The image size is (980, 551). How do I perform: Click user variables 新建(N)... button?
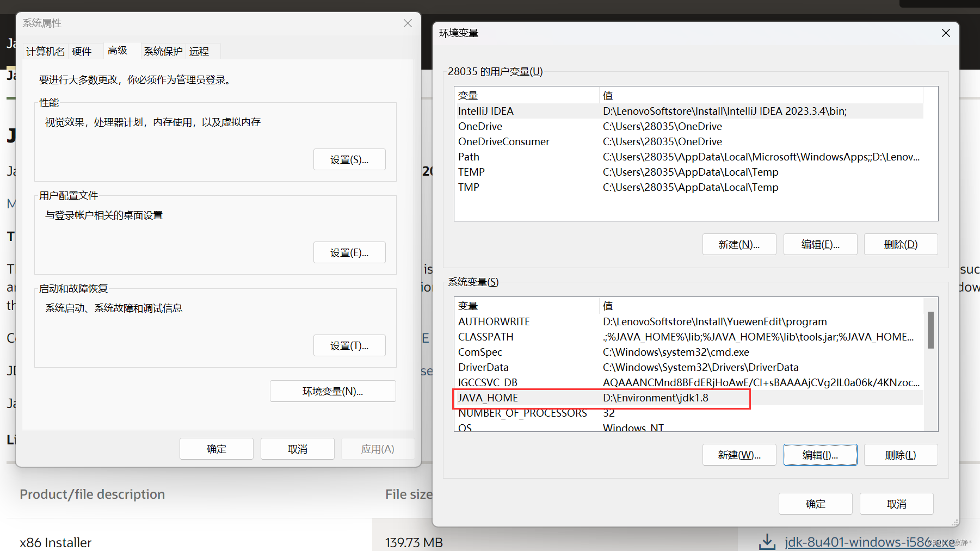[739, 244]
